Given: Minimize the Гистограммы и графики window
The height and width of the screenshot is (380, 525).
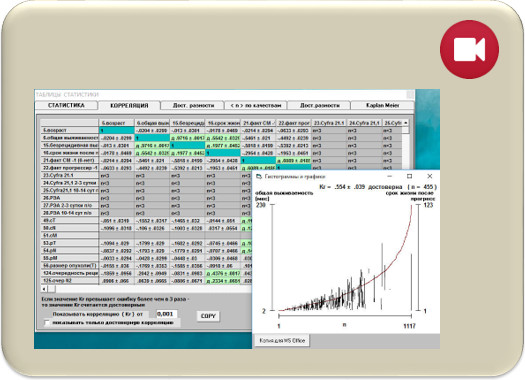Looking at the screenshot, I should coord(389,176).
